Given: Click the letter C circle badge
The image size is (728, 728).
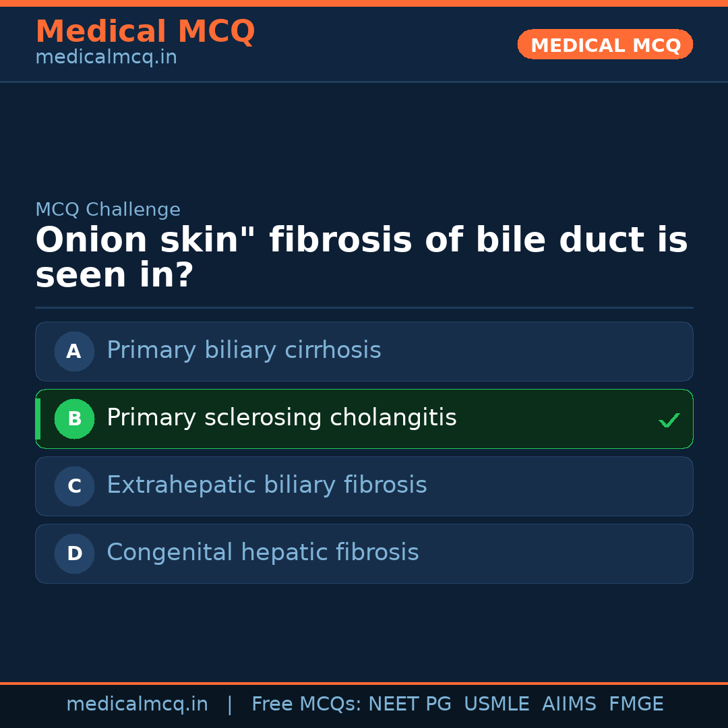Looking at the screenshot, I should coord(74,486).
